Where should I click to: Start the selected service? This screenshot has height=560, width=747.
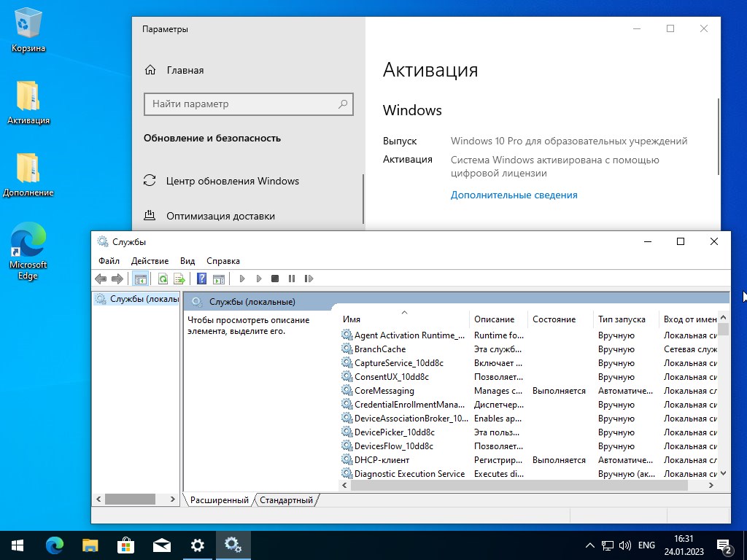click(241, 278)
